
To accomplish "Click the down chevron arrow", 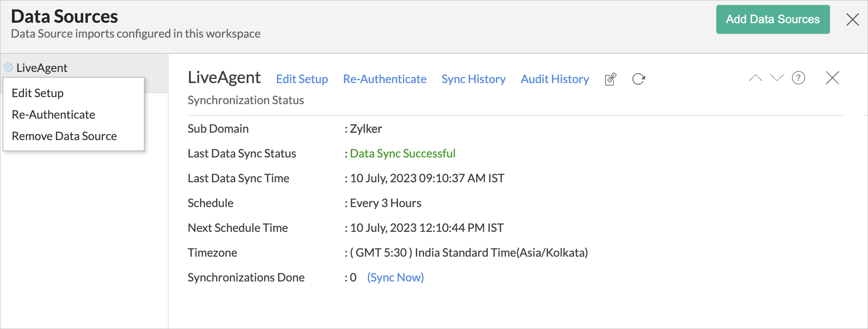I will click(x=777, y=78).
